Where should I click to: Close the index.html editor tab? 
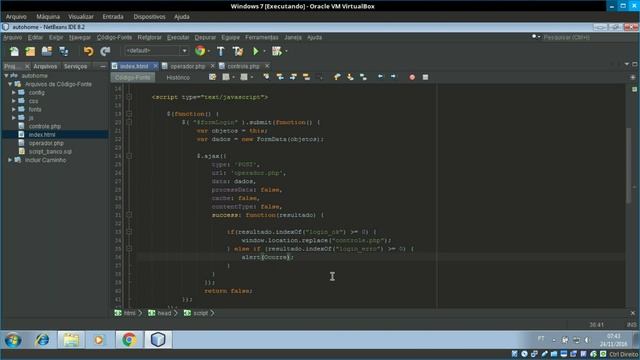(156, 66)
